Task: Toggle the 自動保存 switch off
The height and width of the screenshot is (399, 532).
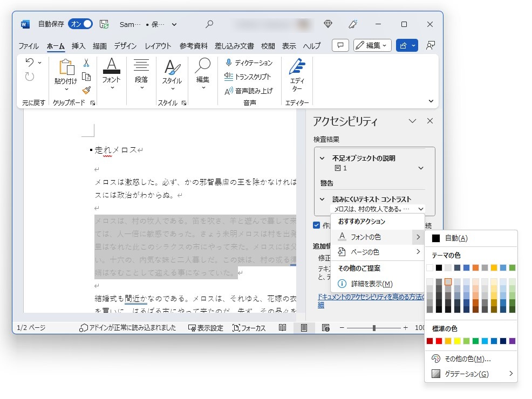Action: coord(81,24)
